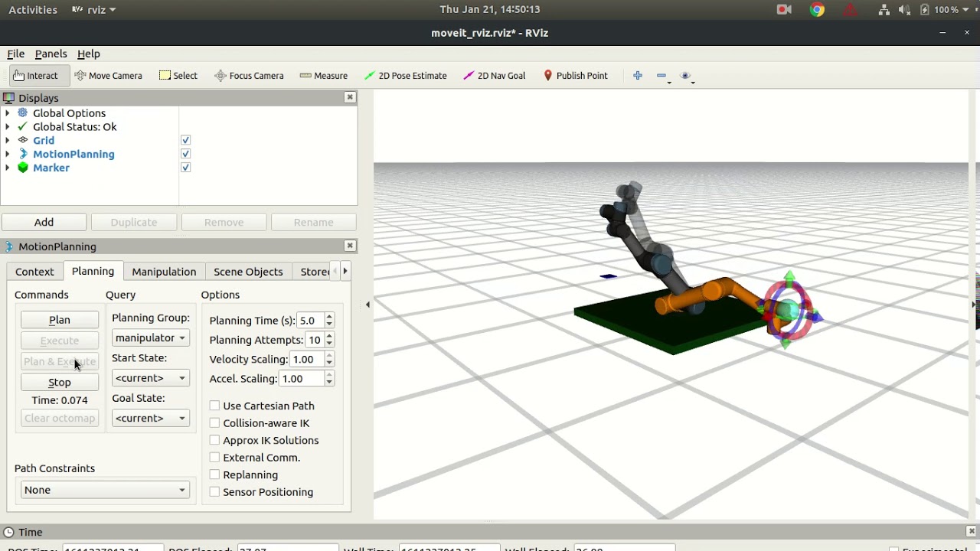980x551 pixels.
Task: Select the 2D Pose Estimate tool
Action: point(405,76)
